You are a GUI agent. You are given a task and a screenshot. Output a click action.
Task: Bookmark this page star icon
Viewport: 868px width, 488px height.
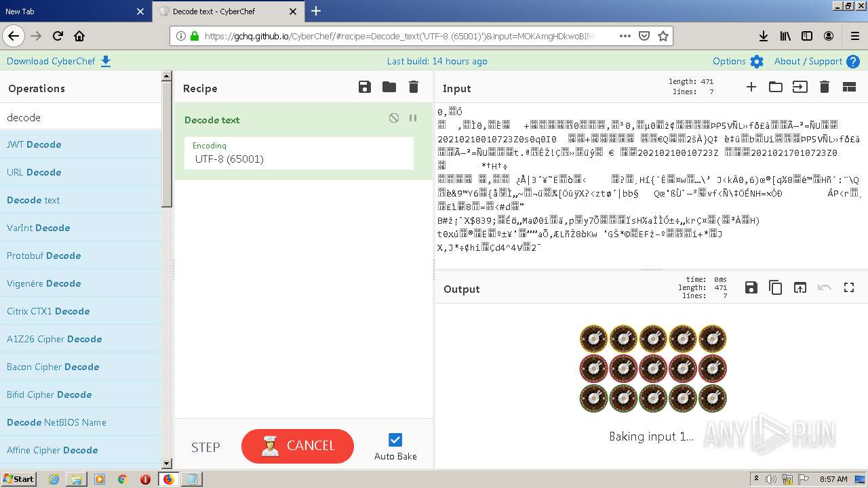point(663,36)
